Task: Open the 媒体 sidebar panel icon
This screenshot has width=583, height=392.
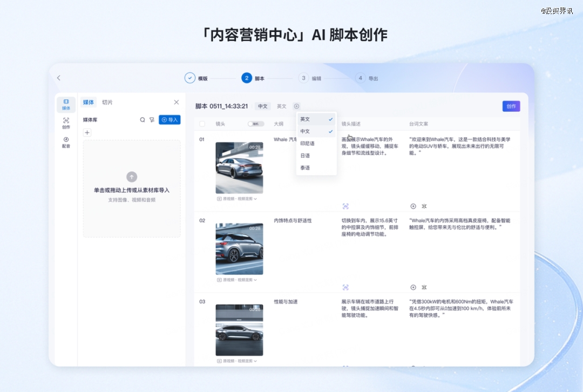Action: point(66,104)
